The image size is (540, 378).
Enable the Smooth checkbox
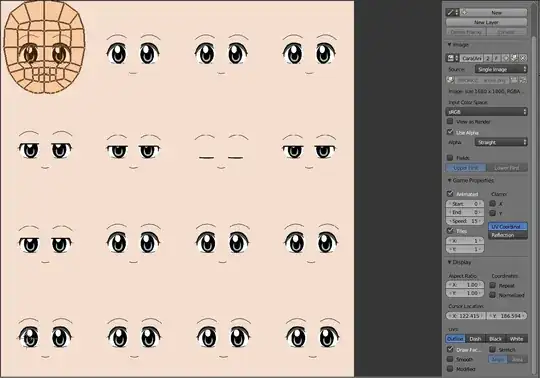[x=450, y=359]
